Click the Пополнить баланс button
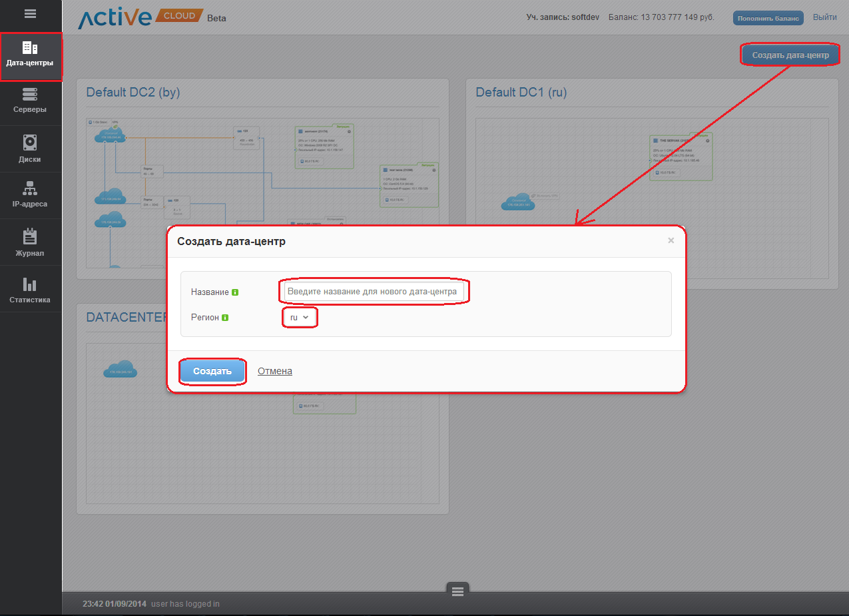This screenshot has width=849, height=616. (x=768, y=18)
